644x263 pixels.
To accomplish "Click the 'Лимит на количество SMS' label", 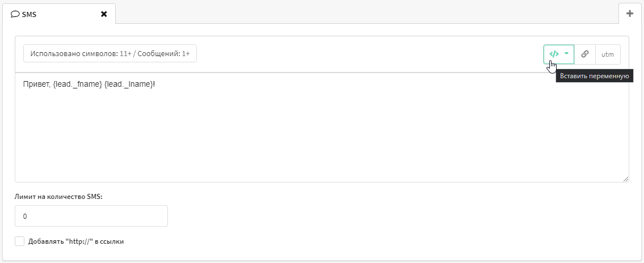I will pyautogui.click(x=58, y=197).
